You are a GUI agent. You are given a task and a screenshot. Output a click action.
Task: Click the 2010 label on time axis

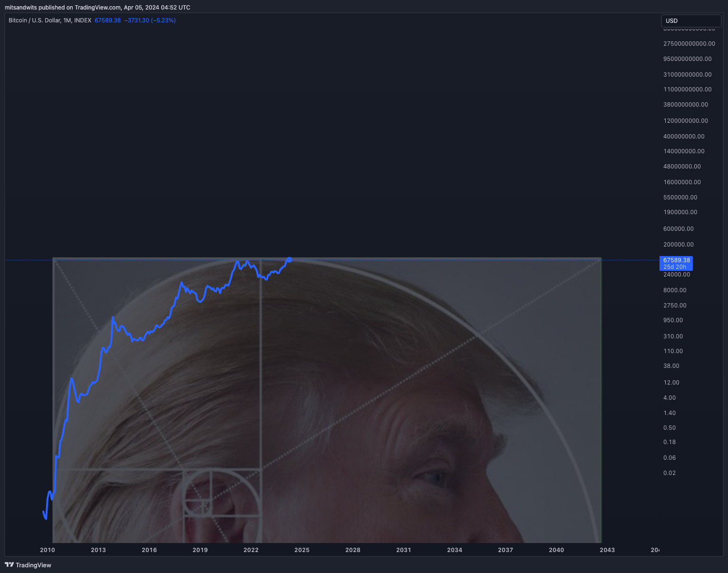coord(48,550)
